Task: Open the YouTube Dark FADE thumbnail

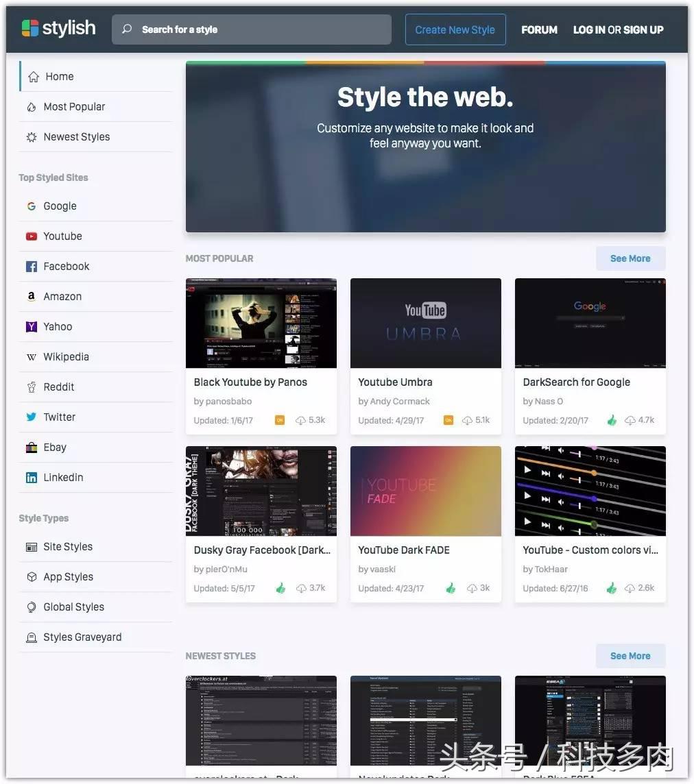Action: pos(425,491)
